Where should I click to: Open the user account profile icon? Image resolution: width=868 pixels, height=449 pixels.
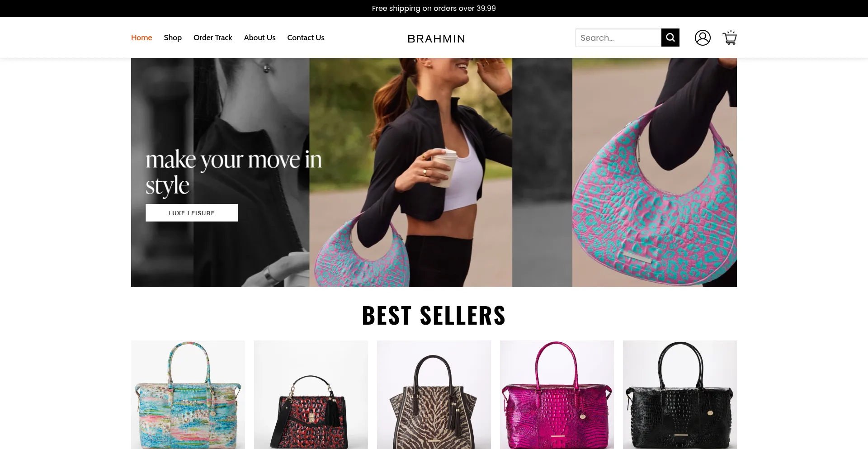point(703,38)
